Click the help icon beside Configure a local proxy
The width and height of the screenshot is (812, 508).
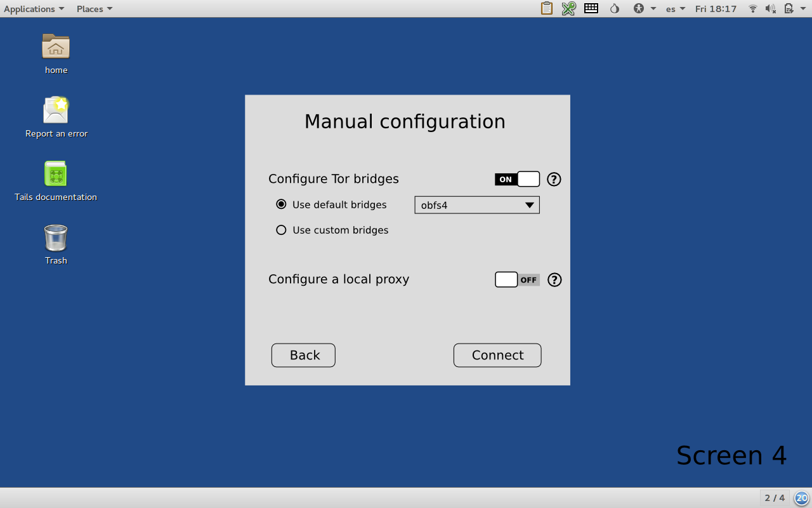554,279
